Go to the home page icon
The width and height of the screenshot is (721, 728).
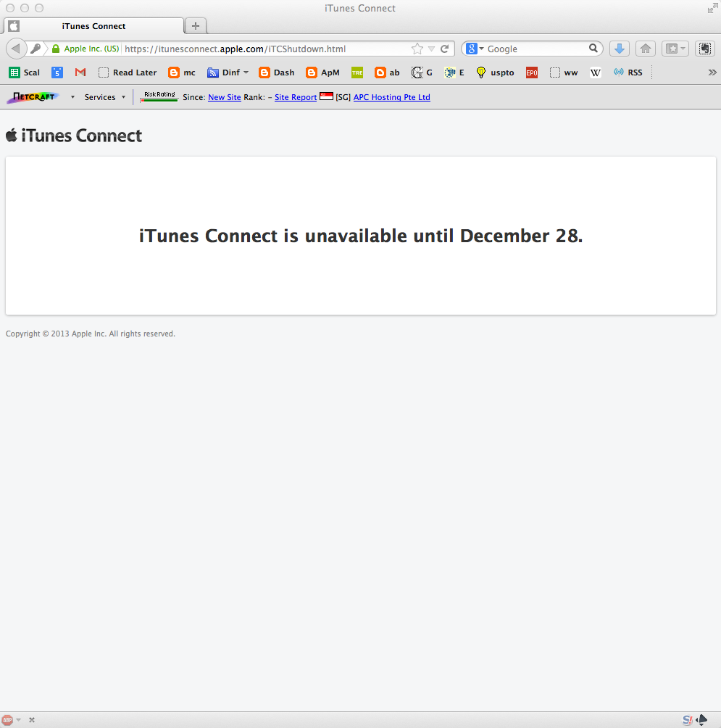(x=646, y=49)
